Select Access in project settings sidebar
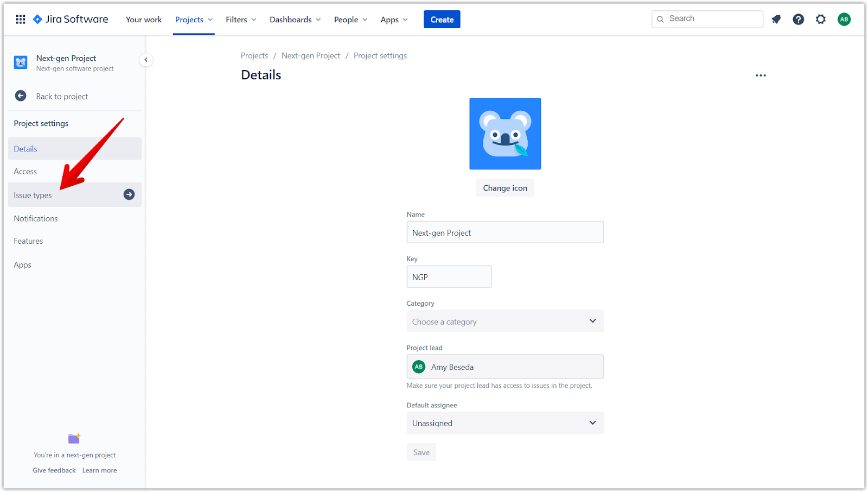Screen dimensions: 868x492 coord(75,172)
